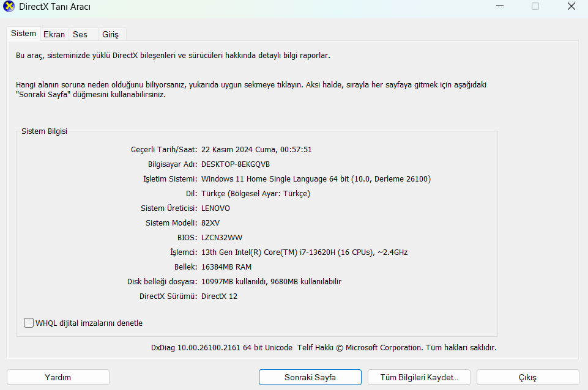Screen dimensions: 588x390
Task: Switch to the Ekran tab
Action: click(54, 34)
